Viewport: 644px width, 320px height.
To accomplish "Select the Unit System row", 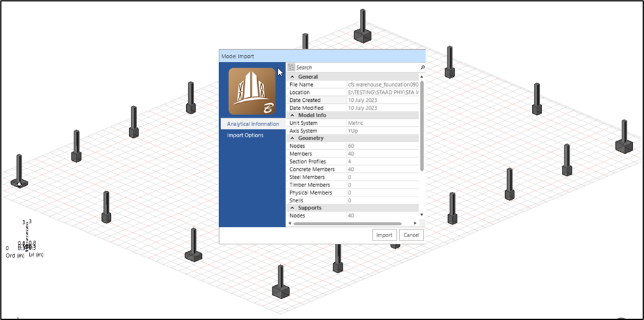I will pyautogui.click(x=353, y=123).
